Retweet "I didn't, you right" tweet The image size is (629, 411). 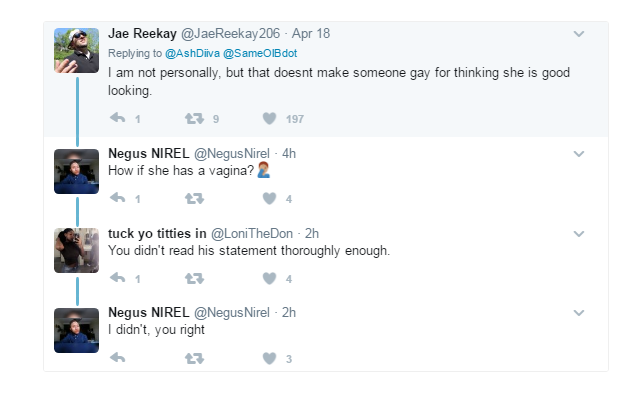195,358
